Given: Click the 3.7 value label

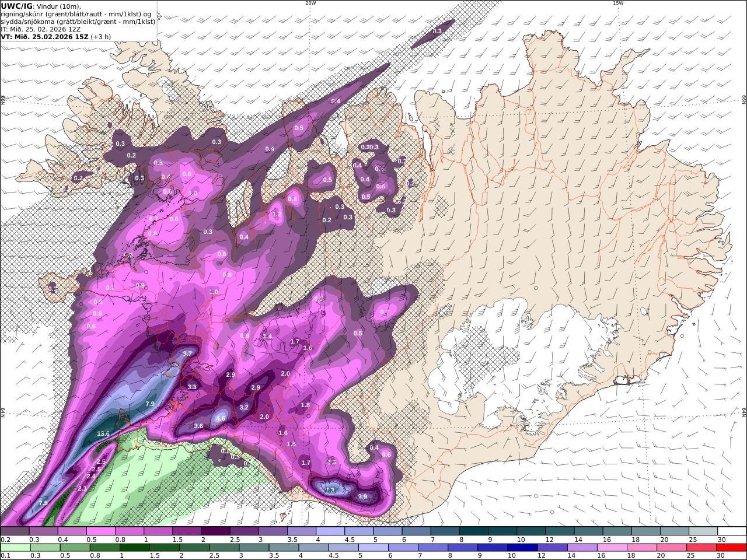Looking at the screenshot, I should coord(187,353).
